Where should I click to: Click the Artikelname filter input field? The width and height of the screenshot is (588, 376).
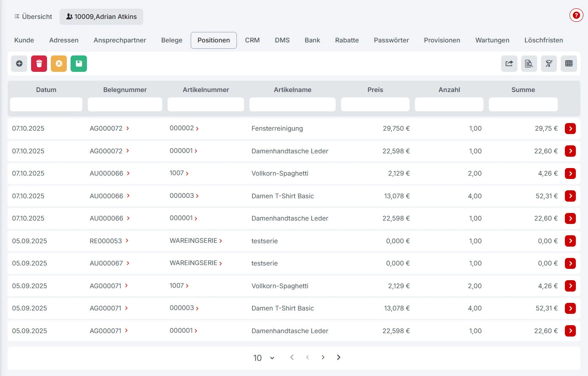pyautogui.click(x=292, y=105)
